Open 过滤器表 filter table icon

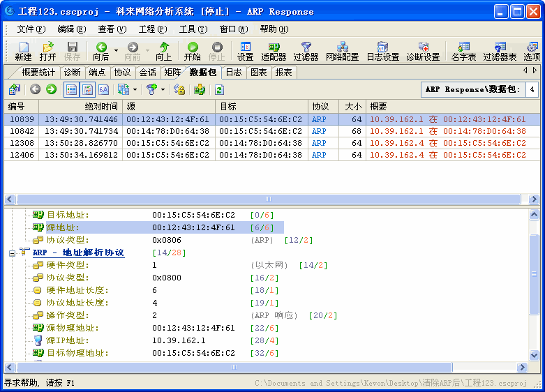pos(500,51)
